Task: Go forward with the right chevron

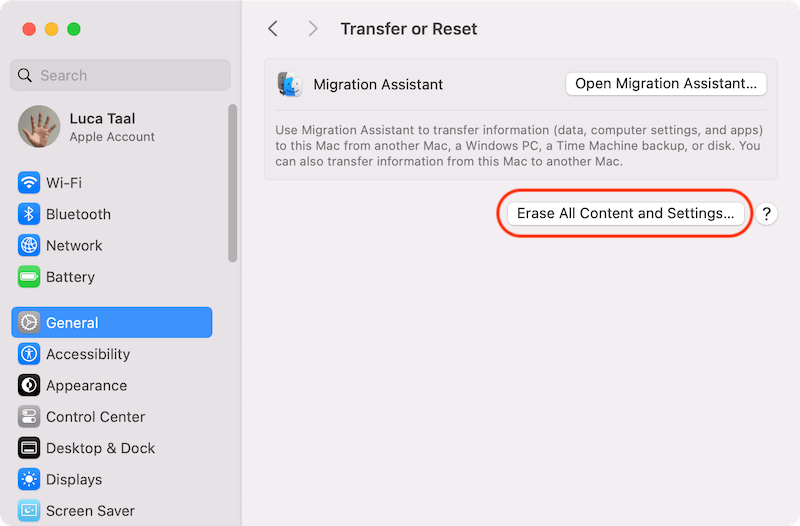Action: [313, 29]
